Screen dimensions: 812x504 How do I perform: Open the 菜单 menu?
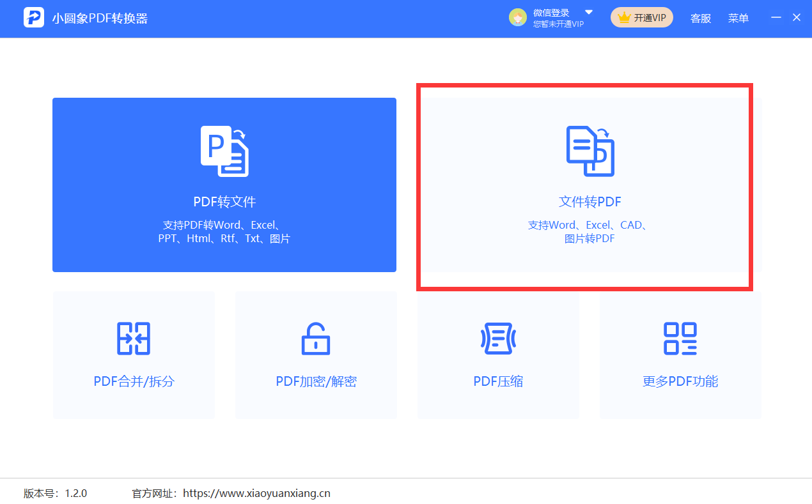tap(738, 18)
